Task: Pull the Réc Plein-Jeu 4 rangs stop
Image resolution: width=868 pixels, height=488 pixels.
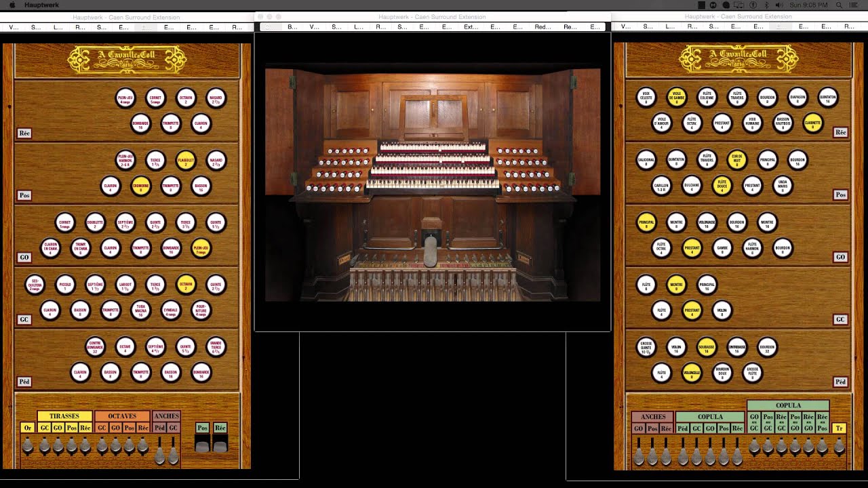Action: (125, 98)
